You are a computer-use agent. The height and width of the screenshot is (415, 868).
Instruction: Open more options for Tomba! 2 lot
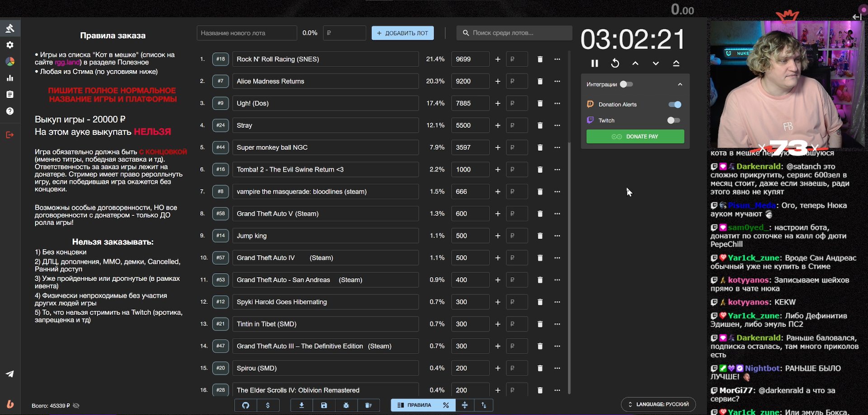coord(557,170)
